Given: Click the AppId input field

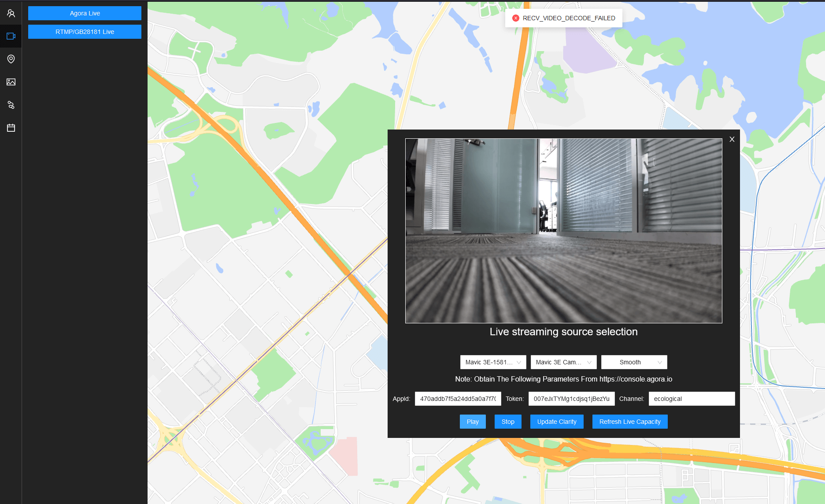Looking at the screenshot, I should tap(458, 399).
